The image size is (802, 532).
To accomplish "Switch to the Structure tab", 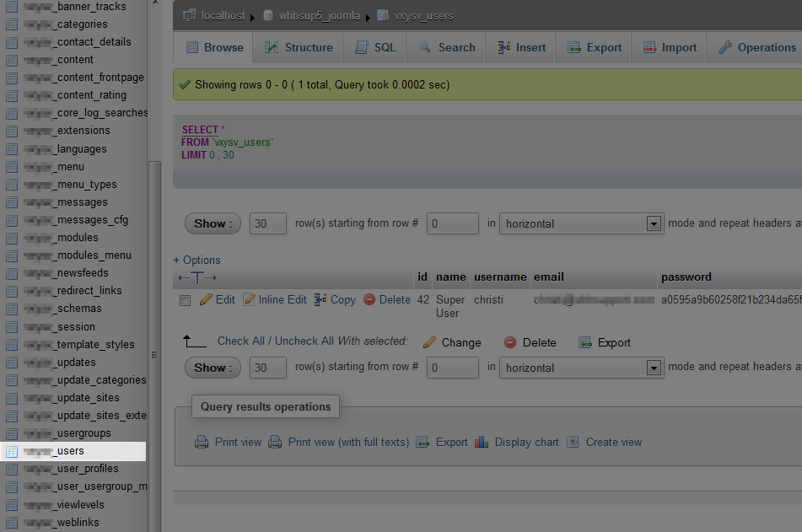I will [x=299, y=47].
